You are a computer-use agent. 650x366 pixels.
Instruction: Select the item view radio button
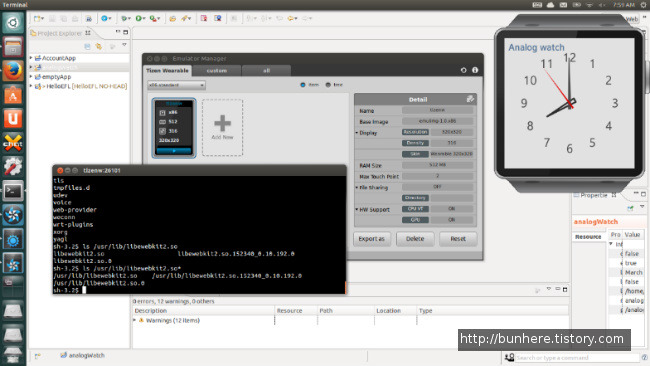point(303,85)
